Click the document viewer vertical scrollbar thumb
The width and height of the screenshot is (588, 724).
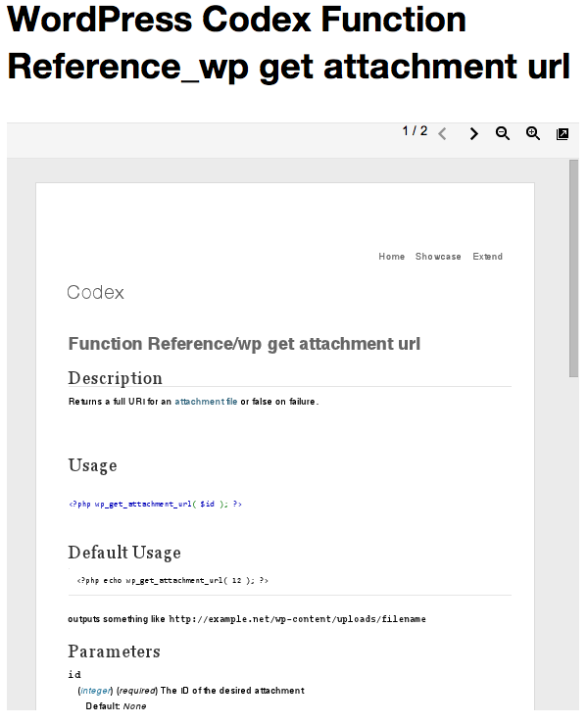[x=573, y=268]
